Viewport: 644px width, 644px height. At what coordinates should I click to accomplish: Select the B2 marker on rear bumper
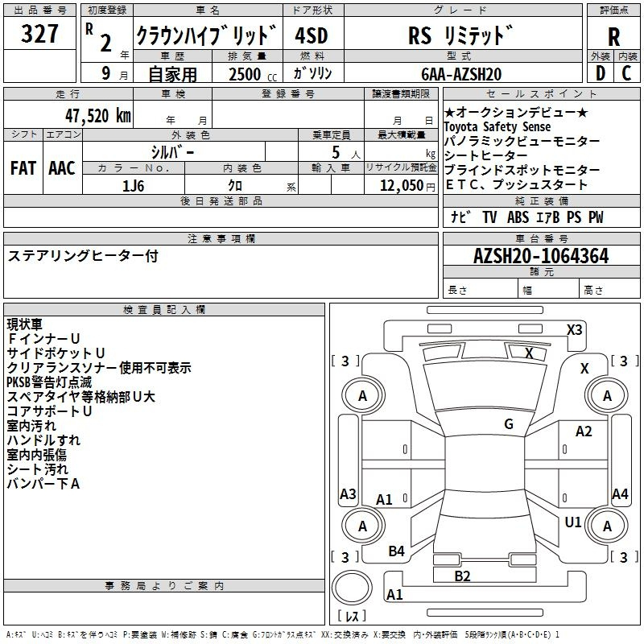[462, 576]
